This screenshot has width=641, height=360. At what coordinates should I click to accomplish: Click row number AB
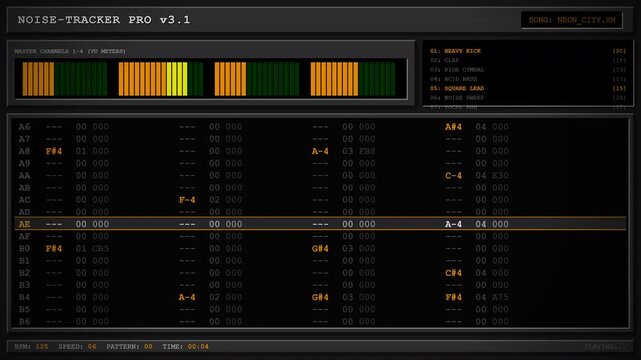(x=25, y=188)
